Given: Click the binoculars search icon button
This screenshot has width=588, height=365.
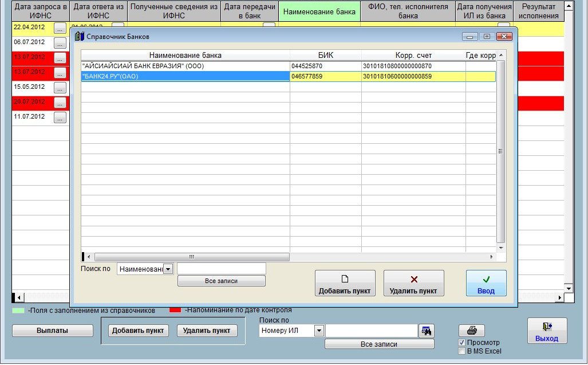Looking at the screenshot, I should [x=426, y=331].
